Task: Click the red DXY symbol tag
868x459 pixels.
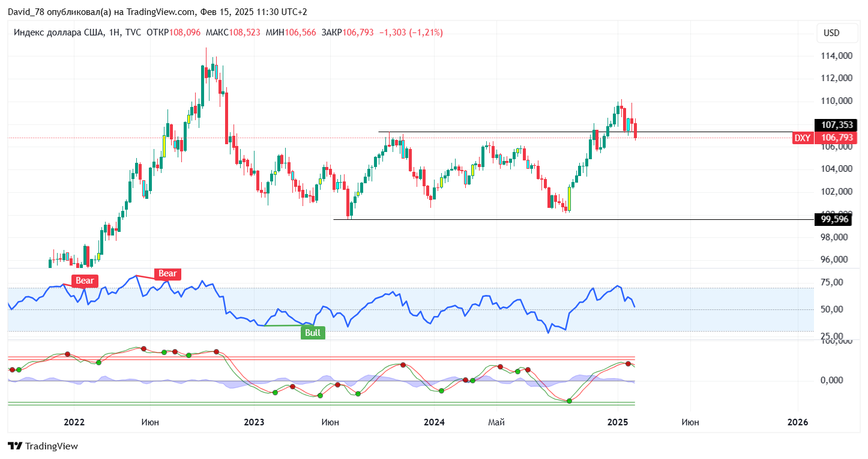Action: coord(803,138)
